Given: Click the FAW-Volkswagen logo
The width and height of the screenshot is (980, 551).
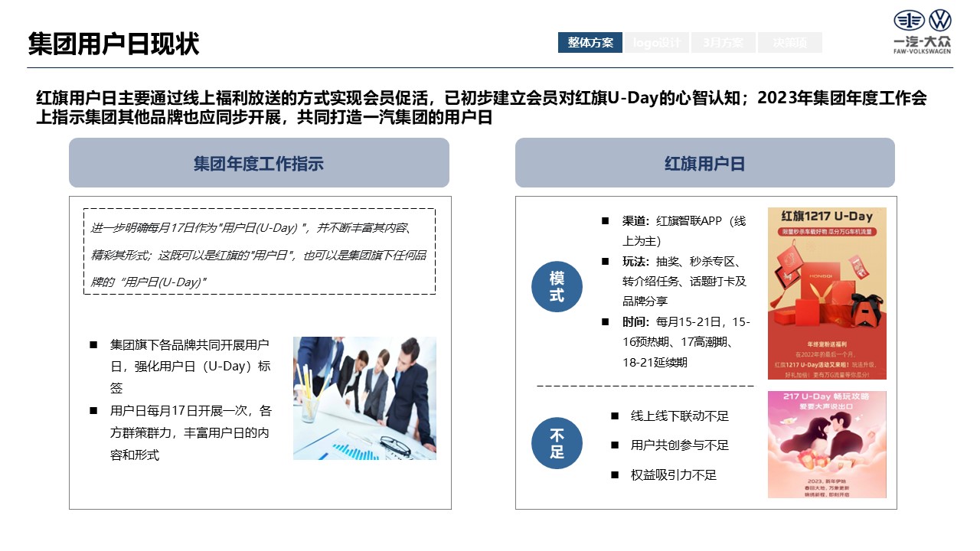Looking at the screenshot, I should [923, 32].
